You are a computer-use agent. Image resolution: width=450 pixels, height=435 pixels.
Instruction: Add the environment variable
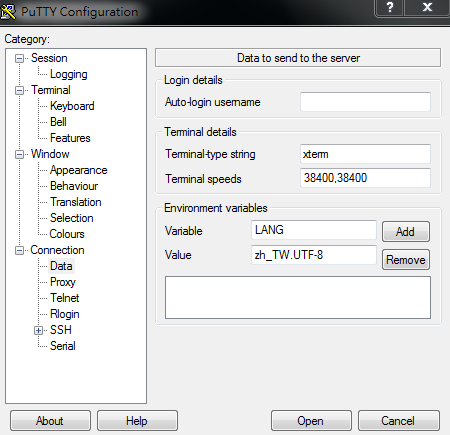406,231
